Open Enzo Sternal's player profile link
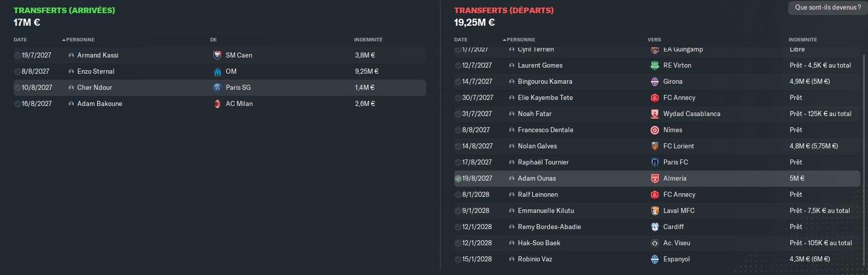868x275 pixels. coord(95,72)
